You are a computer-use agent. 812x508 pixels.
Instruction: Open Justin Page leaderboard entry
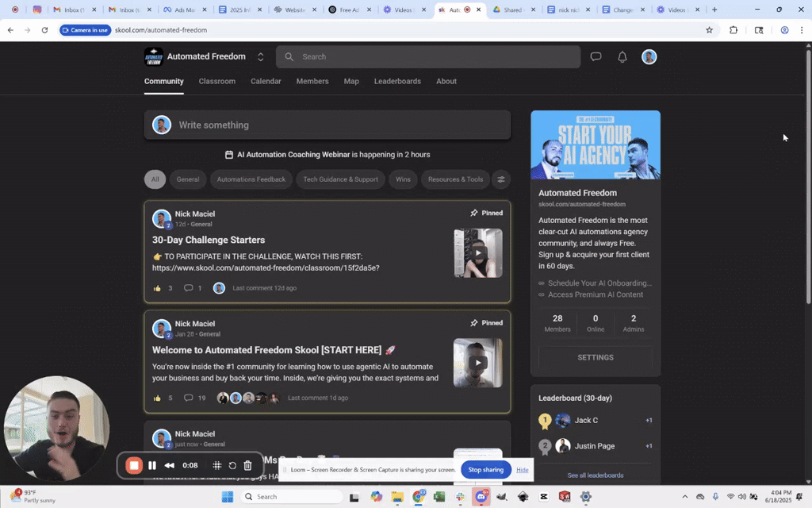[595, 446]
